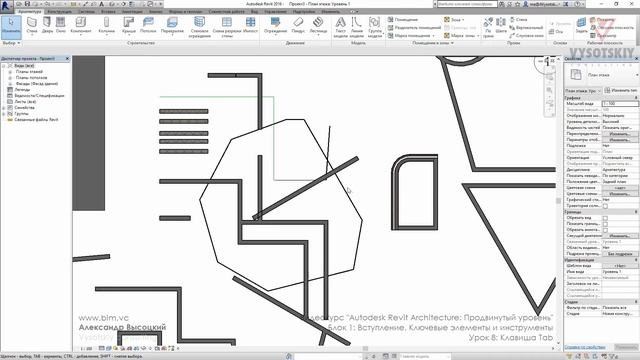The height and width of the screenshot is (360, 640).
Task: Expand the Планы этажей tree node
Action: click(x=10, y=71)
